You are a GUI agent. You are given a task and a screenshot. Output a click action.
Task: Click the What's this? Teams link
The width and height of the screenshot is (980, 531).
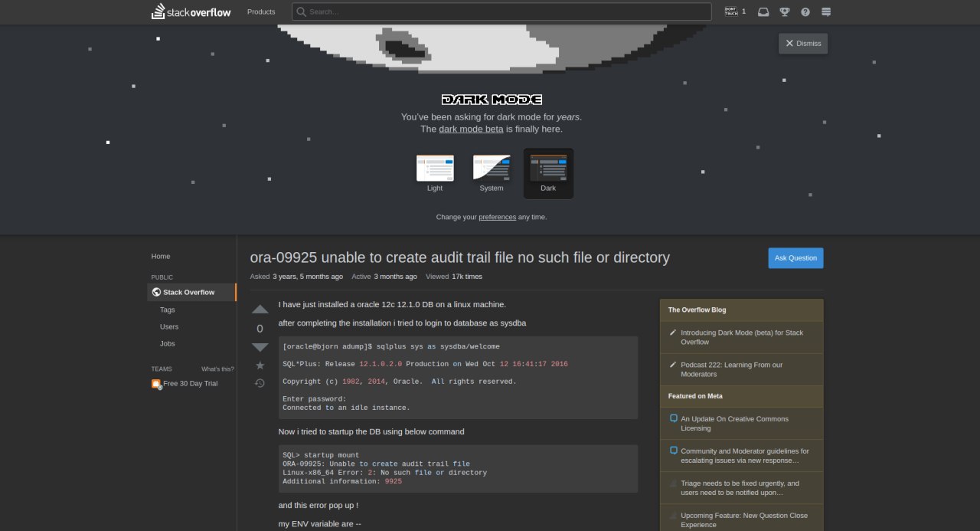217,369
